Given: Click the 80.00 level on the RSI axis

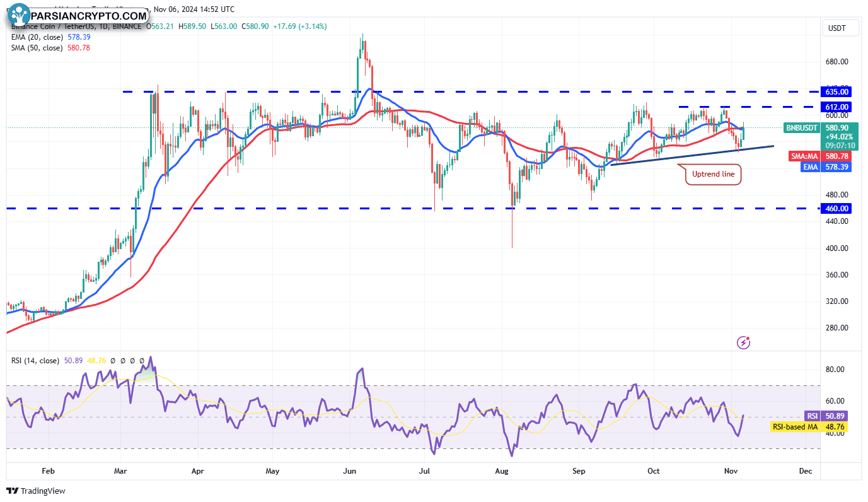Looking at the screenshot, I should coord(835,370).
